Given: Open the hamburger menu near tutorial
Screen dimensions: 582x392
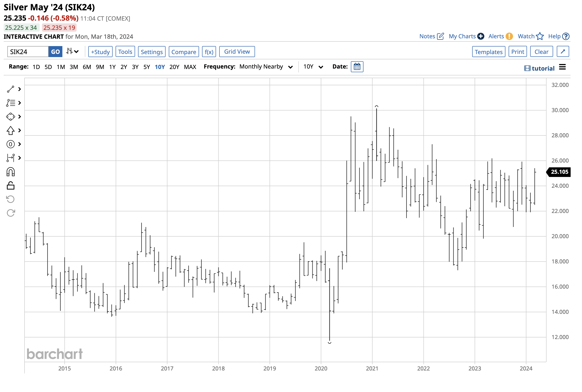Looking at the screenshot, I should [562, 67].
